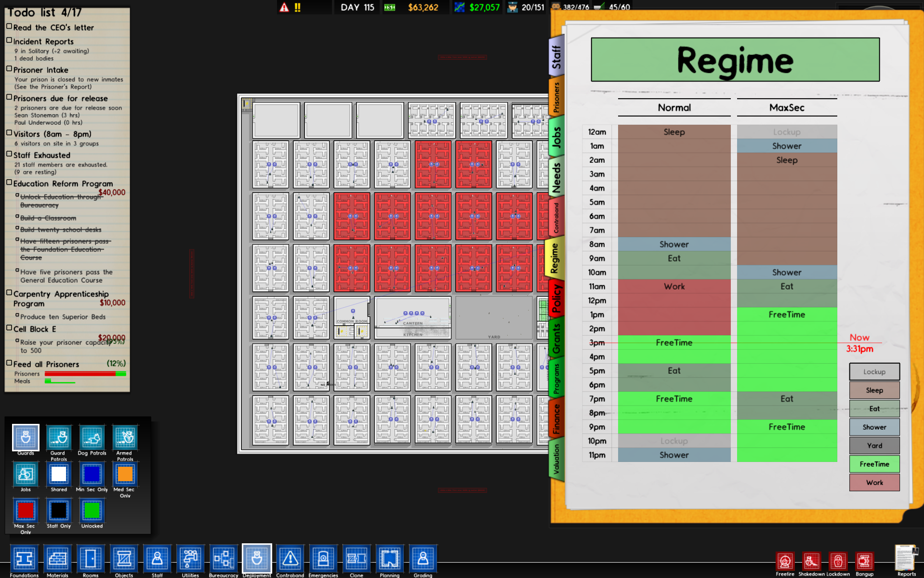
Task: Click the Normal 10pm Lockup schedule slot
Action: tap(674, 441)
